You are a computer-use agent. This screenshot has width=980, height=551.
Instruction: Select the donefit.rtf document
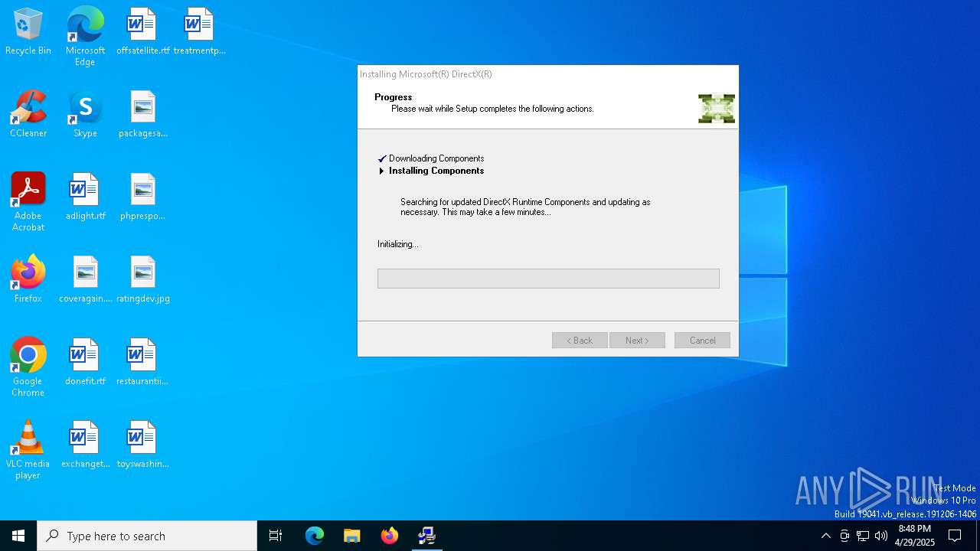pos(85,363)
